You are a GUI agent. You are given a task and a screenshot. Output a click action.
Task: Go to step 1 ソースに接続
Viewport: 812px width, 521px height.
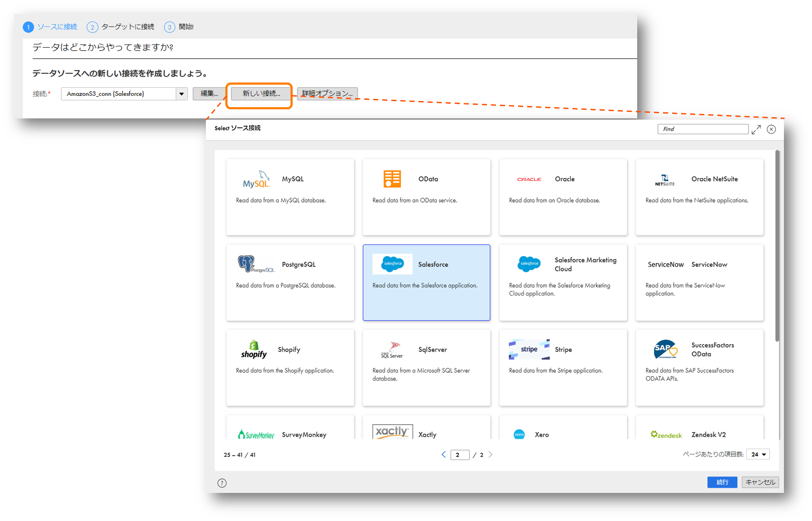(x=50, y=27)
